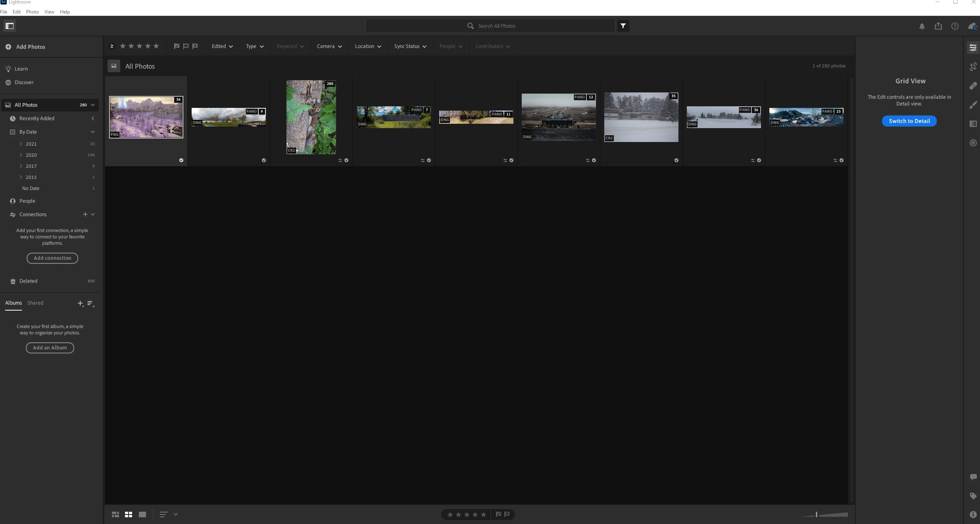Screen dimensions: 980x524
Task: Select the Brush masking tool
Action: [x=973, y=105]
